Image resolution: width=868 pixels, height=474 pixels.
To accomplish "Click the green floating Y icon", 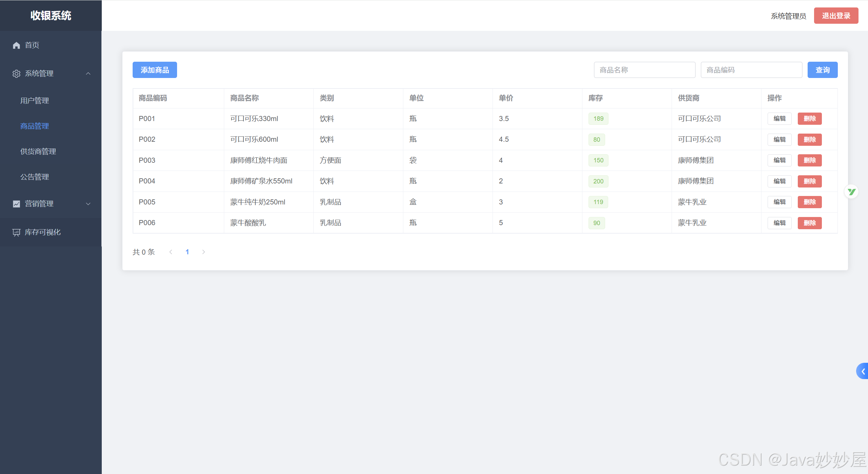I will (x=851, y=192).
